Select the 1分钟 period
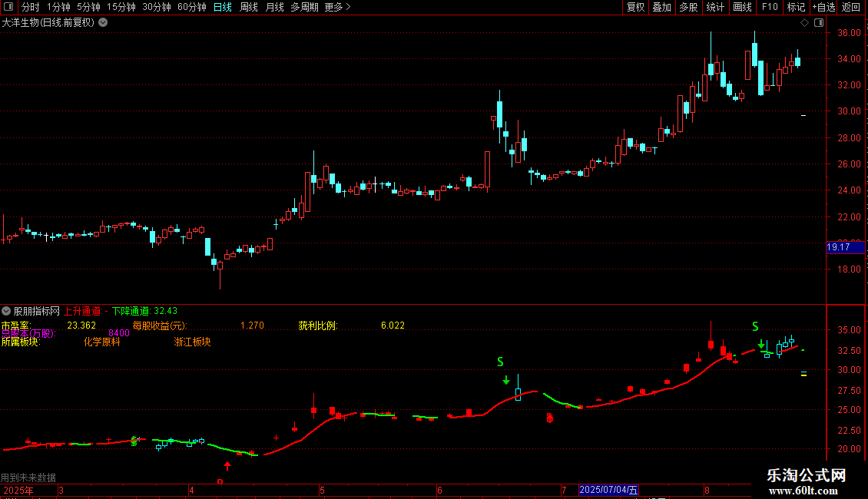The height and width of the screenshot is (499, 868). click(x=58, y=7)
